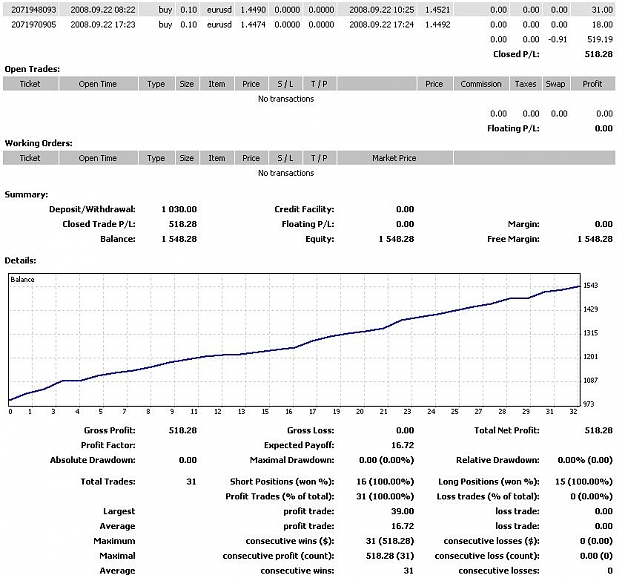
Task: Click the balance curve in chart
Action: tap(294, 348)
